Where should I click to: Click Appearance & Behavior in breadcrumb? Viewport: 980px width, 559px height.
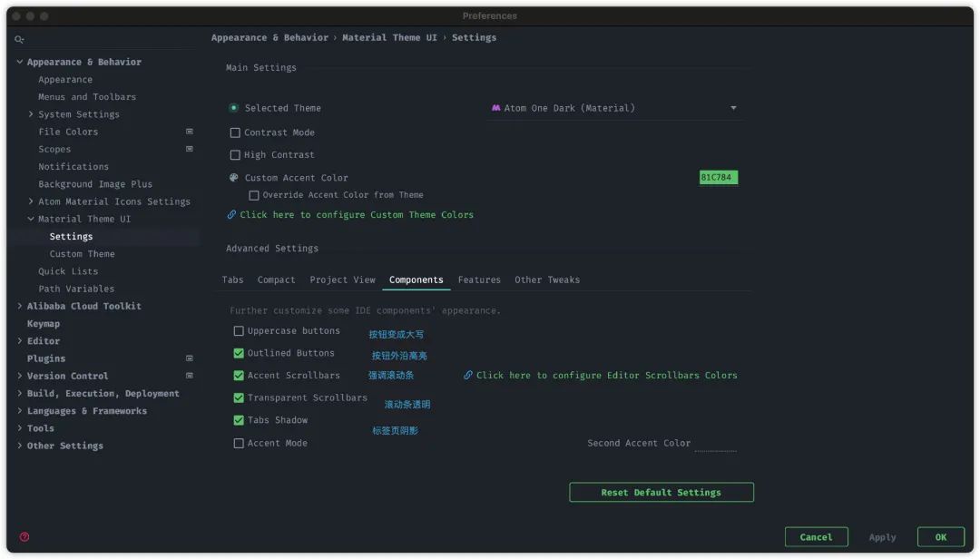coord(269,37)
